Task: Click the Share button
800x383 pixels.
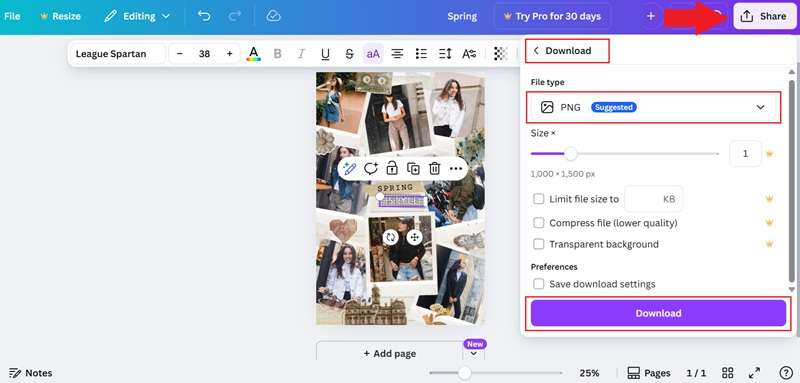Action: 764,16
